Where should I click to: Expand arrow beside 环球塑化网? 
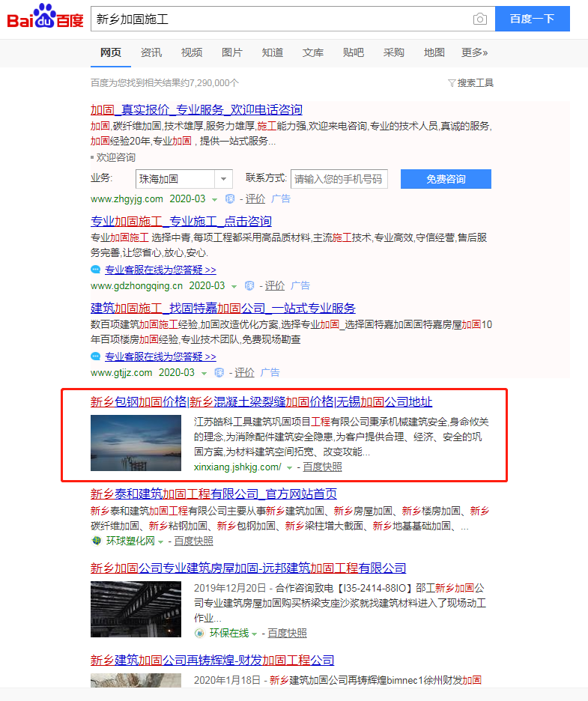(x=160, y=541)
